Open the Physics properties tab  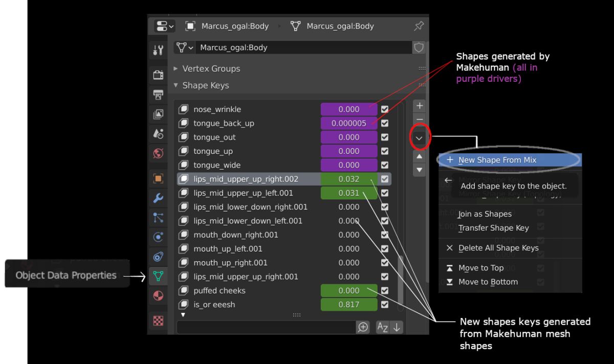coord(158,237)
